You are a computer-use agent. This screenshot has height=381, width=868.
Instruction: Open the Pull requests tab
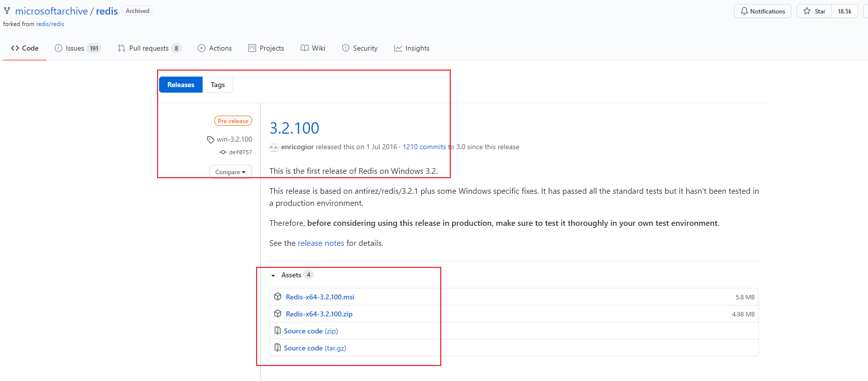point(149,48)
